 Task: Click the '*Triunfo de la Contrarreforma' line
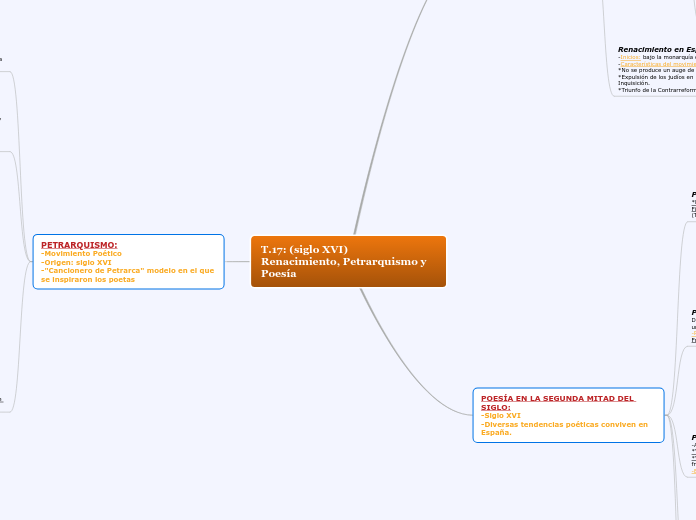click(657, 90)
